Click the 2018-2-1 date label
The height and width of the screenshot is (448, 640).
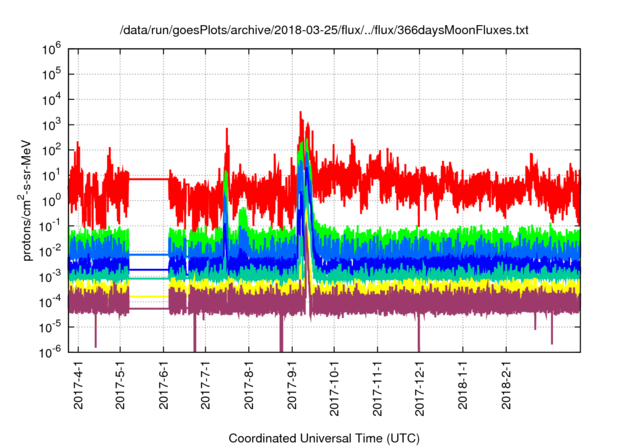pyautogui.click(x=506, y=385)
